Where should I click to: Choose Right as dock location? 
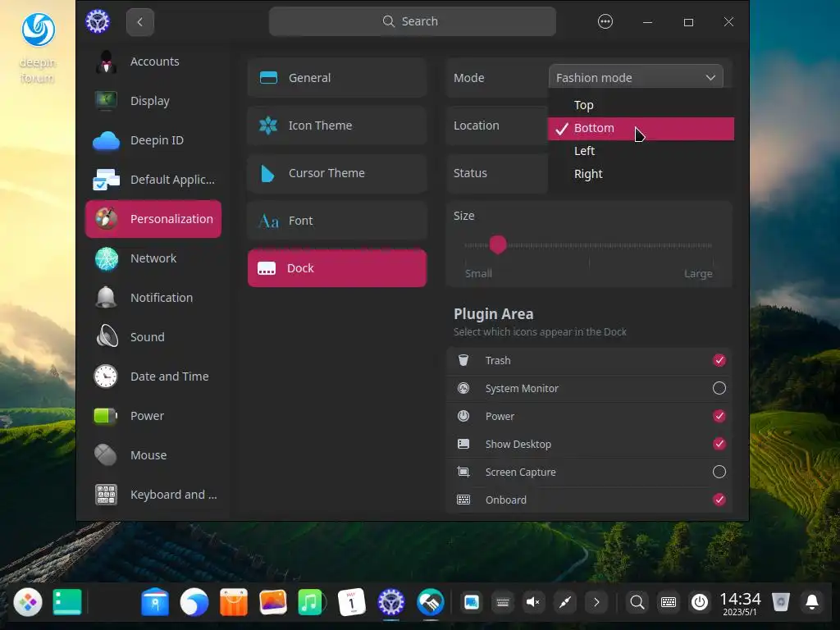tap(641, 174)
